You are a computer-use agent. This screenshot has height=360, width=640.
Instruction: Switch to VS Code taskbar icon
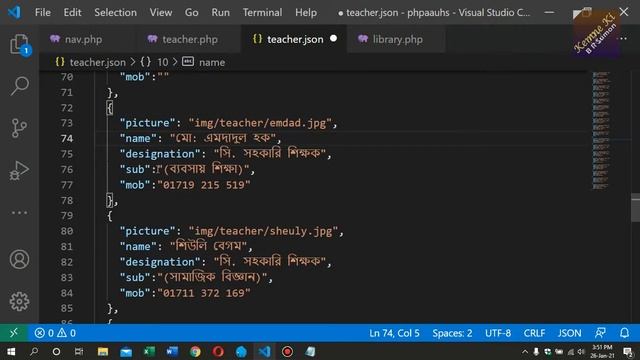pyautogui.click(x=264, y=351)
